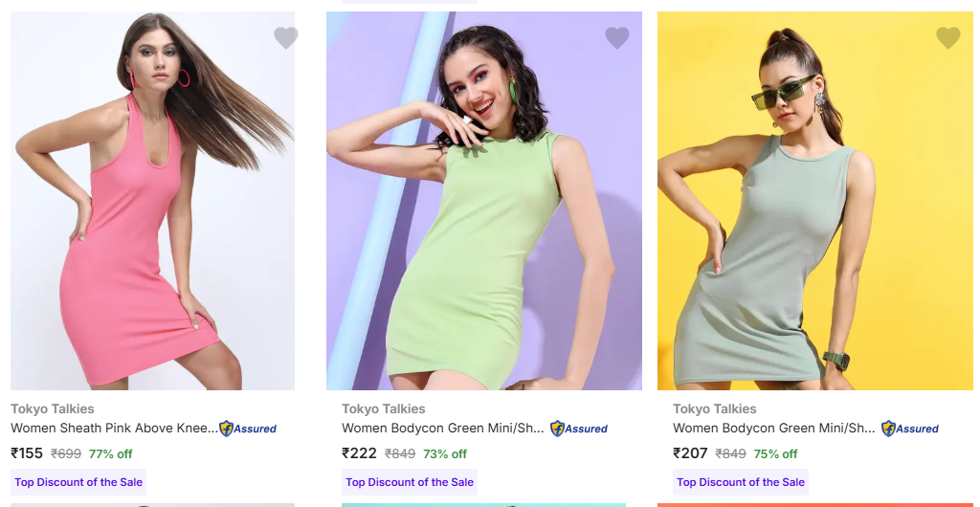This screenshot has width=980, height=507.
Task: Open 'Women Sheath Pink Above Knee' product title
Action: 114,429
